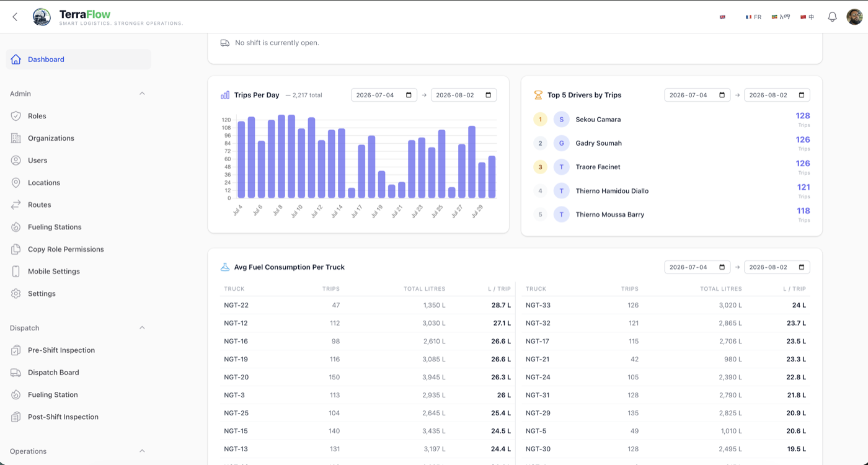Click the Locations pin icon

tap(16, 183)
